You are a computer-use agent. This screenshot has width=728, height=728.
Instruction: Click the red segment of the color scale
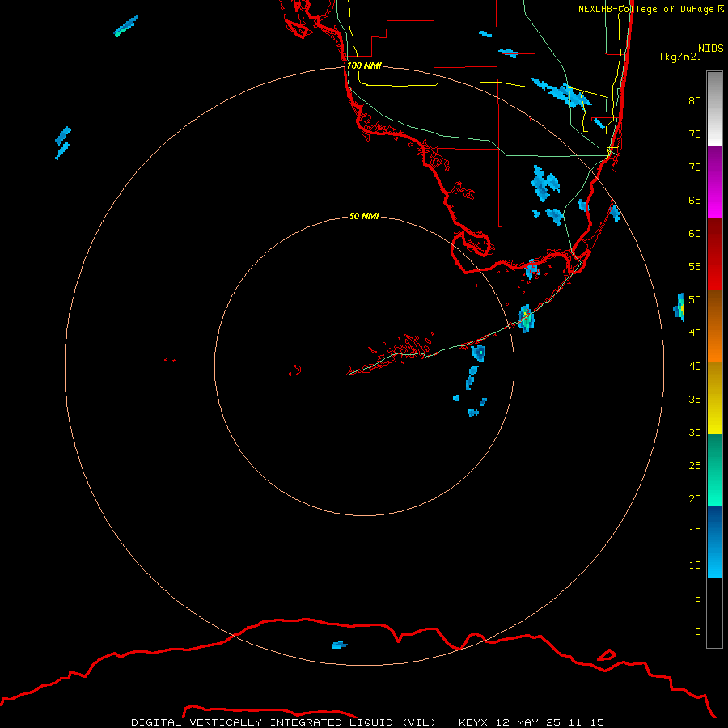point(714,254)
